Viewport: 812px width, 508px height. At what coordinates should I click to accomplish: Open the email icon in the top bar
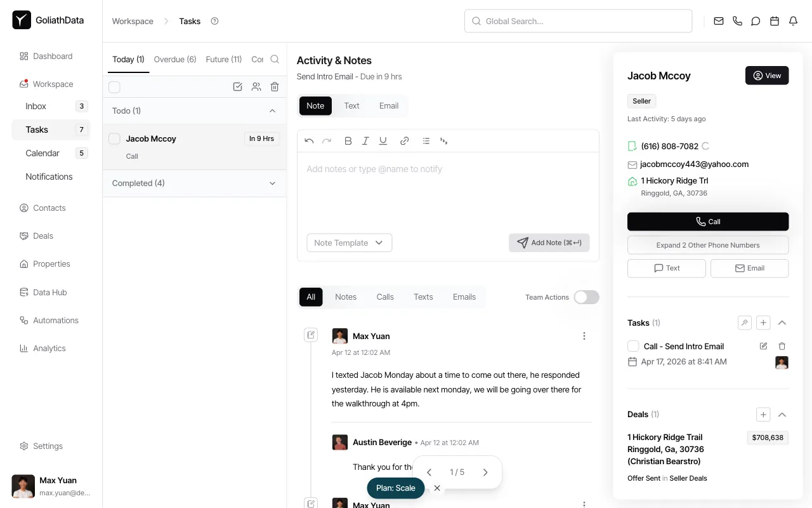(x=718, y=20)
